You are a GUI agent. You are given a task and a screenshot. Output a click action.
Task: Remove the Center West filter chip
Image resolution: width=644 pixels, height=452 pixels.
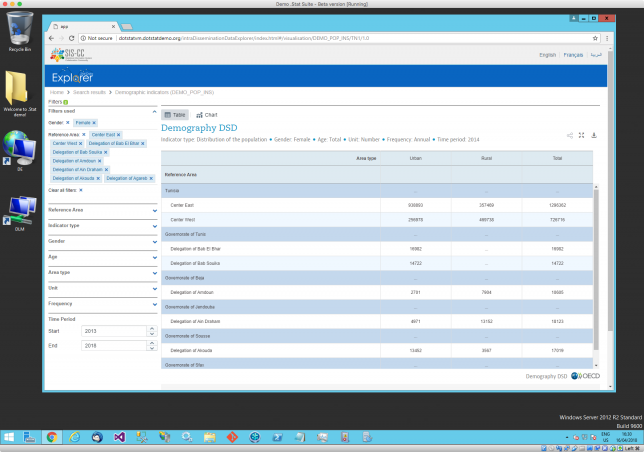tap(80, 144)
